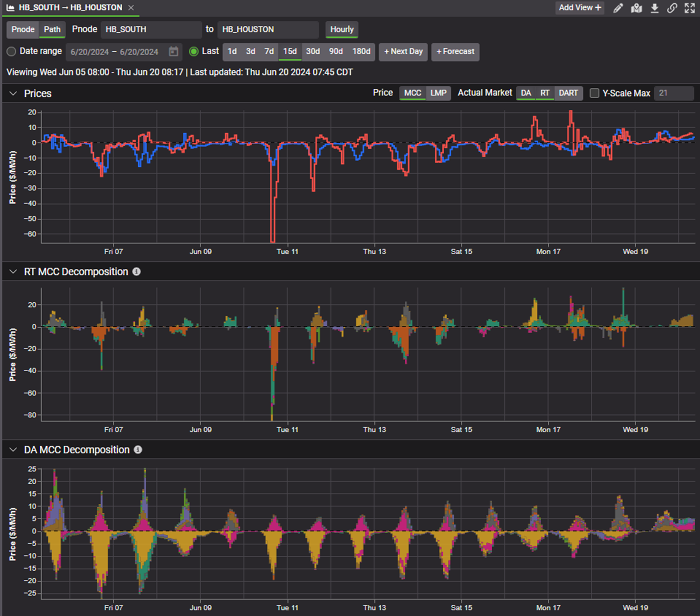Viewport: 700px width, 616px height.
Task: Select the 30d time range
Action: [x=313, y=52]
